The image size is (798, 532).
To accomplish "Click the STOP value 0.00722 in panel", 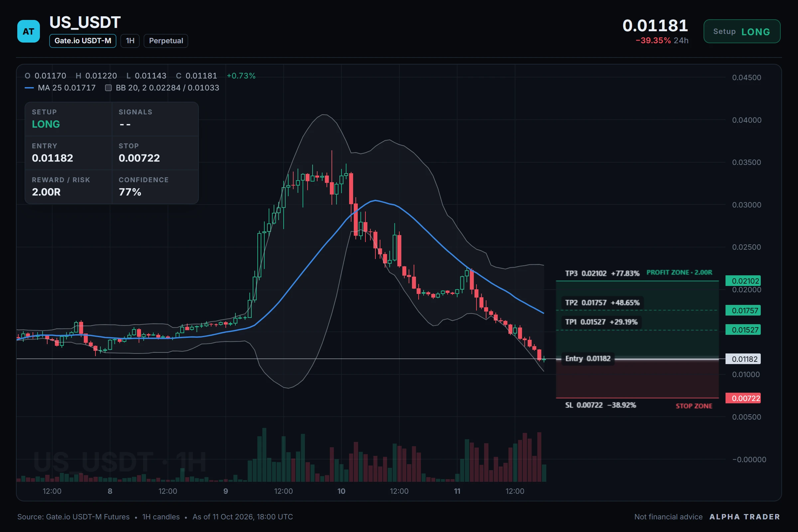I will pos(139,158).
